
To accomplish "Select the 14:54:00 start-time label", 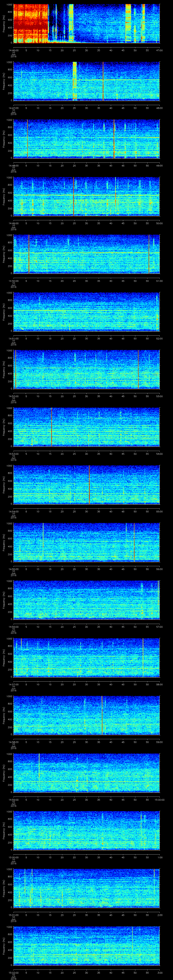I will (x=13, y=511).
